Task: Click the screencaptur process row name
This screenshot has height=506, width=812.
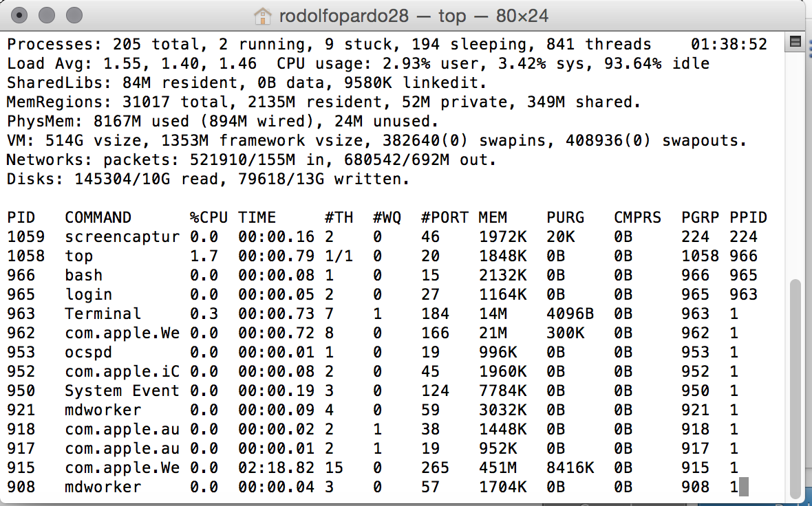Action: [x=122, y=237]
